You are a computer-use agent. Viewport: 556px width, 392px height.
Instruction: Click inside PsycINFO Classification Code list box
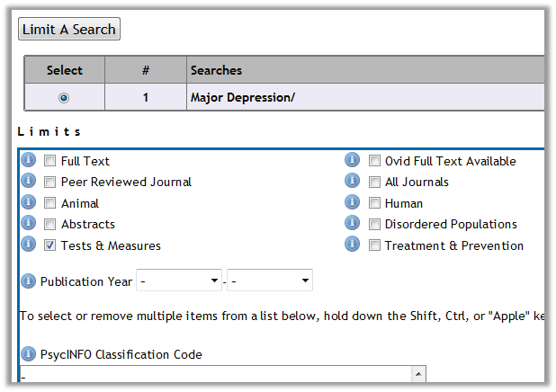coord(216,374)
